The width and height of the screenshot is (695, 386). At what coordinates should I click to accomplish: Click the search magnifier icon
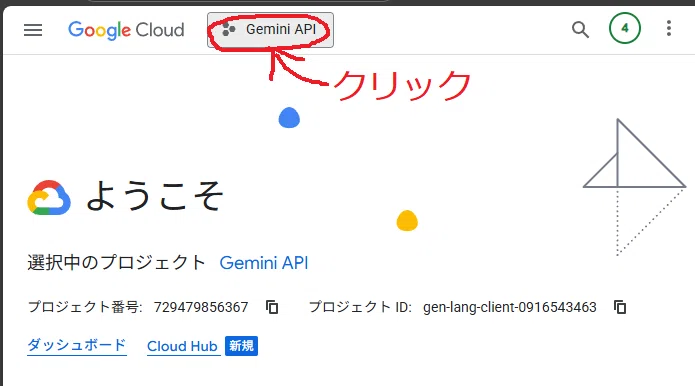(580, 30)
